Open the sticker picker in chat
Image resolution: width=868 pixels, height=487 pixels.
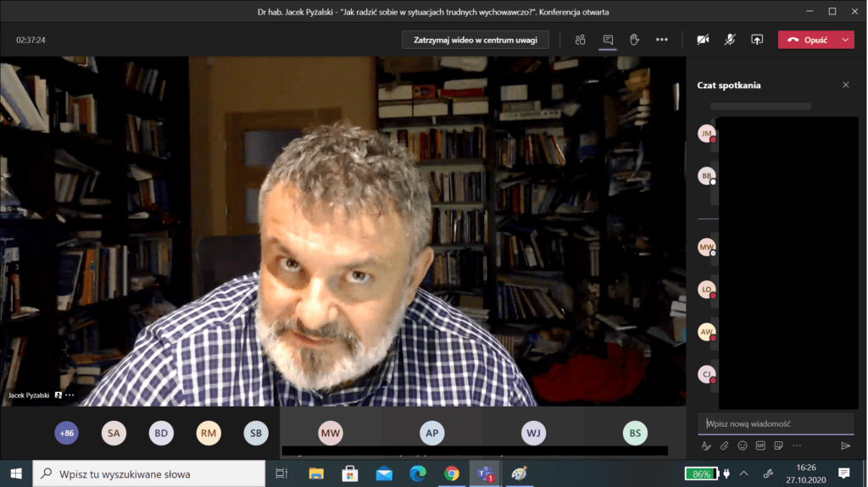(x=778, y=445)
